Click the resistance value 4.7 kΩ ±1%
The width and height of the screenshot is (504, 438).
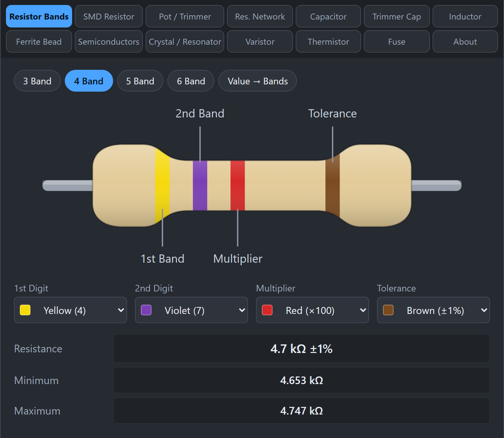coord(302,349)
